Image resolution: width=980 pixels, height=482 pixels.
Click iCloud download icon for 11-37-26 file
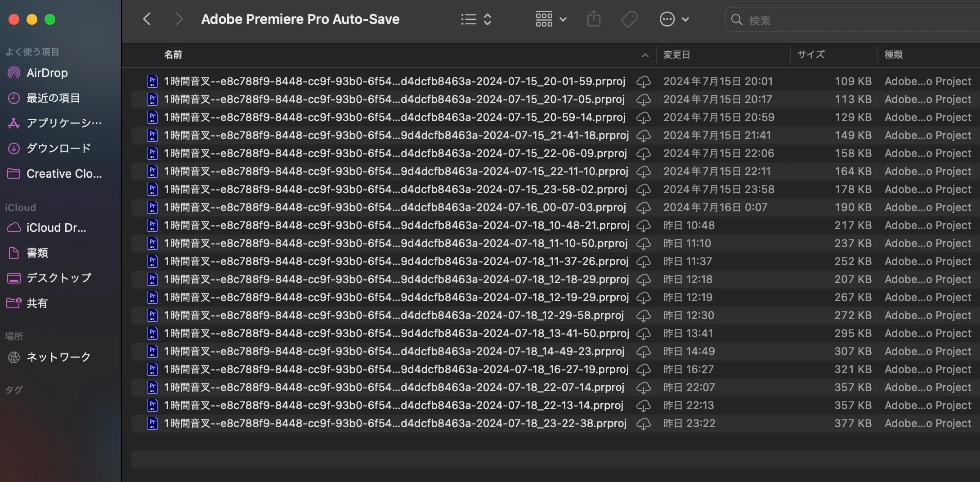[x=644, y=262]
